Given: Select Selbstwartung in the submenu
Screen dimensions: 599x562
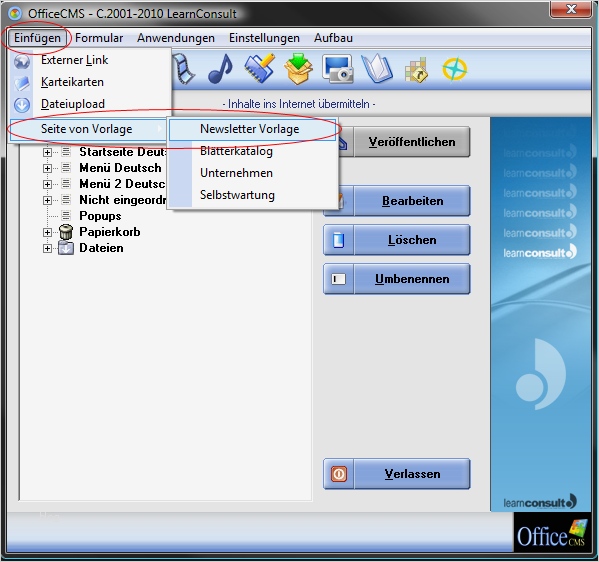Looking at the screenshot, I should click(x=253, y=195).
